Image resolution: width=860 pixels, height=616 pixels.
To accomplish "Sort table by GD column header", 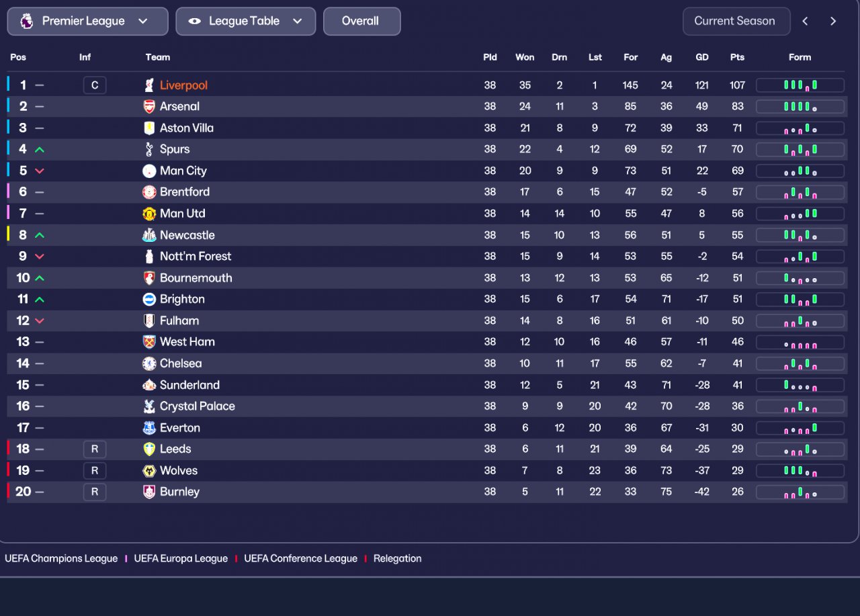I will point(702,57).
